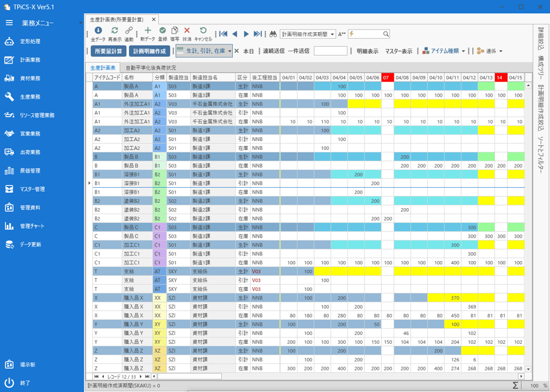The image size is (550, 392).
Task: Expand the アイテム種類 dropdown
Action: 463,51
